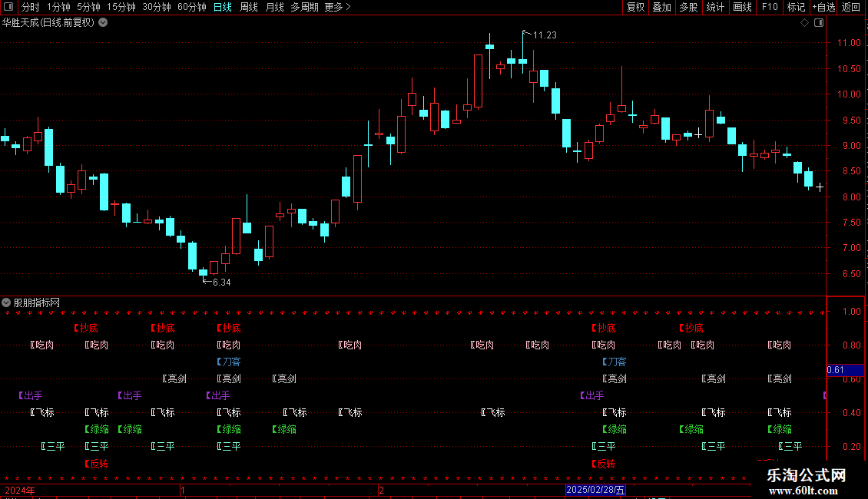The height and width of the screenshot is (499, 868).
Task: Click the 0.61 indicator value box
Action: 845,370
